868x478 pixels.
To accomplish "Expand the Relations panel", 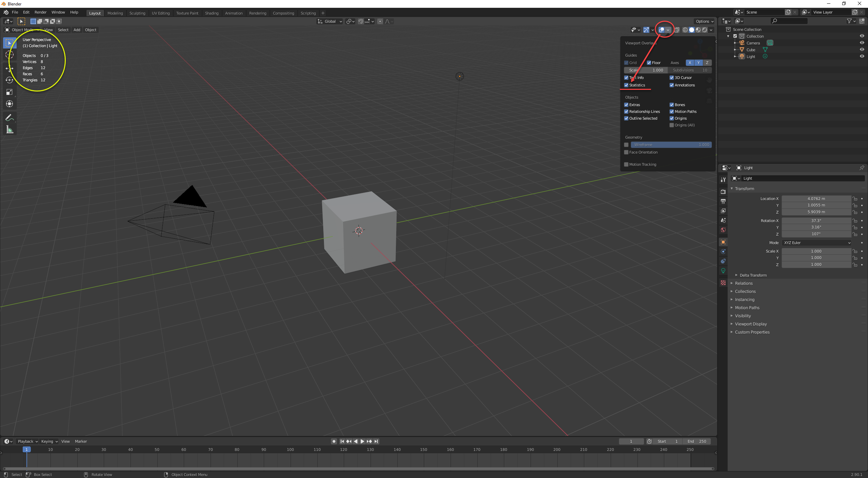I will 744,283.
